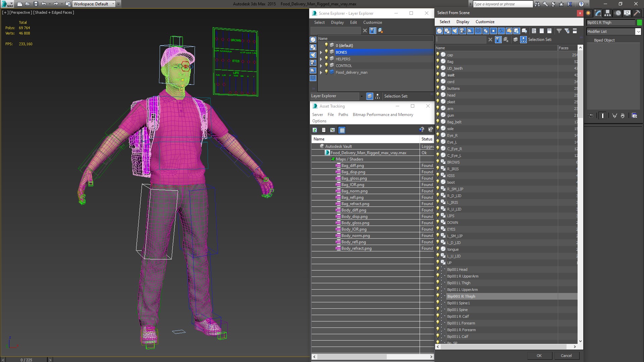The image size is (644, 362).
Task: Toggle lightbulb visibility of BONES layer
Action: pos(326,52)
